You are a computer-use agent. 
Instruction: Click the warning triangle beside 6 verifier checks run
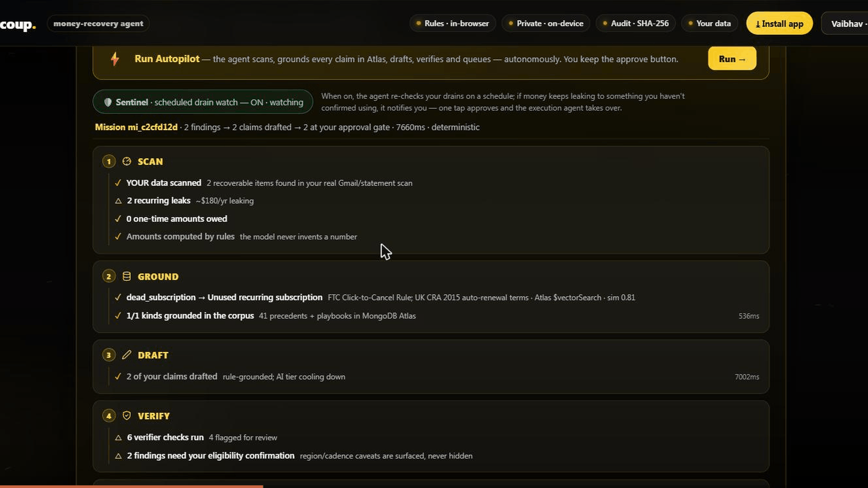tap(118, 437)
